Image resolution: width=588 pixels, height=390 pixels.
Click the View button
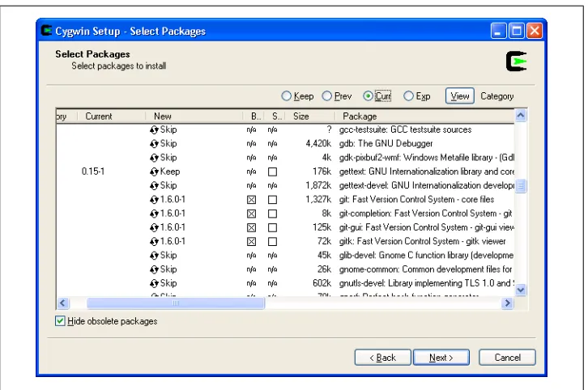[460, 96]
